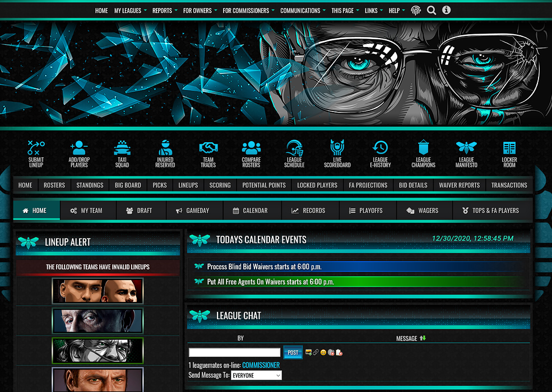Expand the For Commissioners menu

(249, 11)
